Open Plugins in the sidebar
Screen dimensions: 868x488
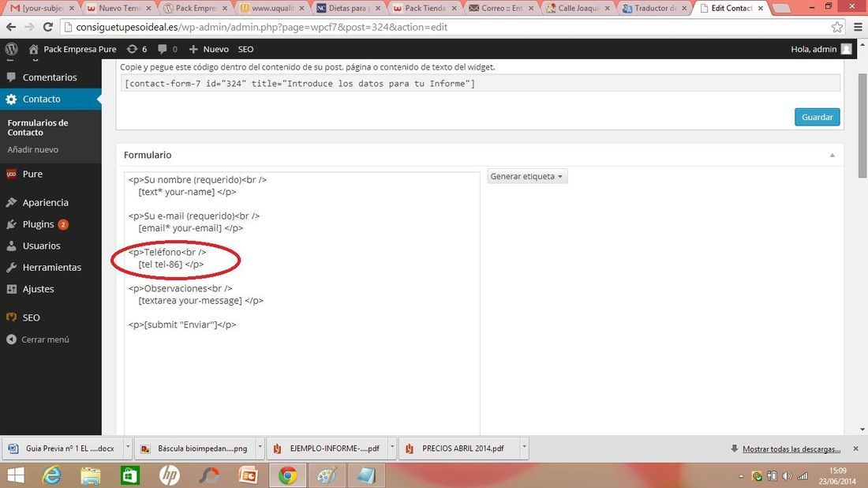51,224
